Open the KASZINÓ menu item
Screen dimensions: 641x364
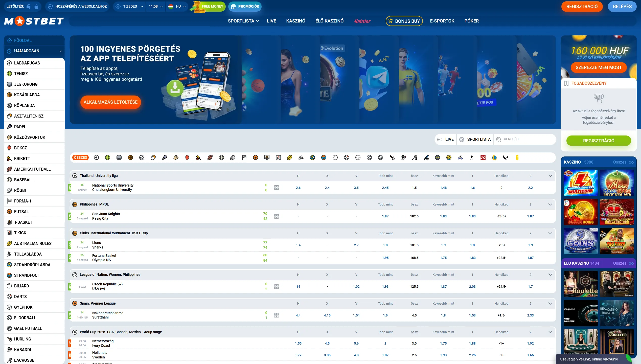point(296,21)
